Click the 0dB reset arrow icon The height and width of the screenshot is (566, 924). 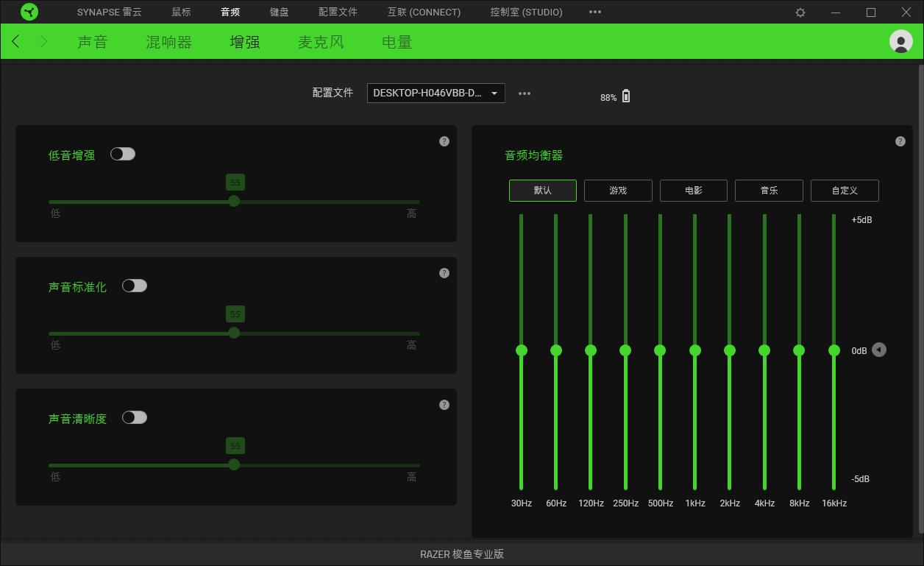click(x=879, y=350)
